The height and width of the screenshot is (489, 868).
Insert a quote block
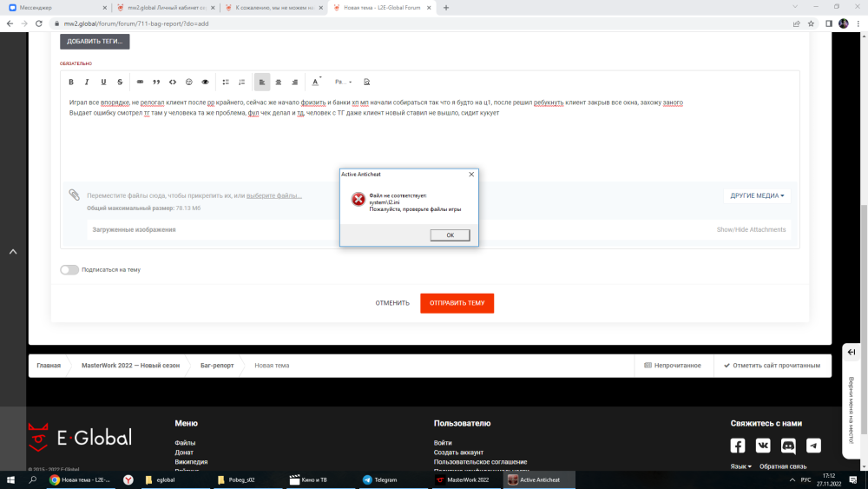pos(156,82)
